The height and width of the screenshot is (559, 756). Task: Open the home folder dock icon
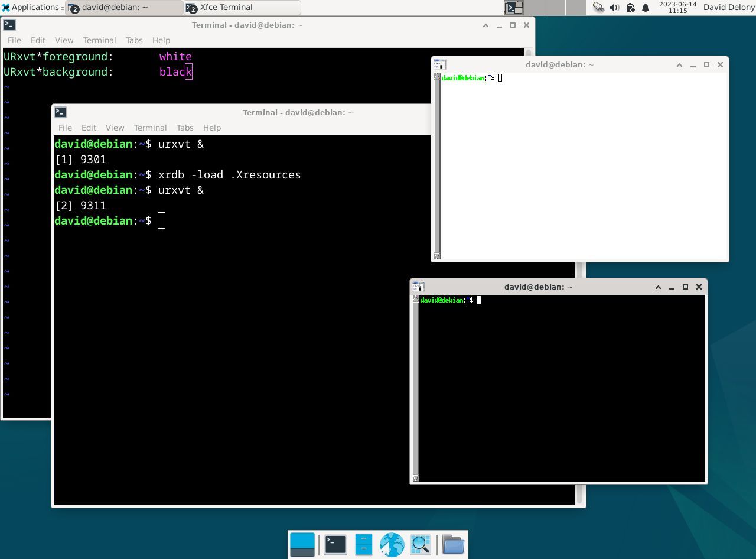click(453, 544)
